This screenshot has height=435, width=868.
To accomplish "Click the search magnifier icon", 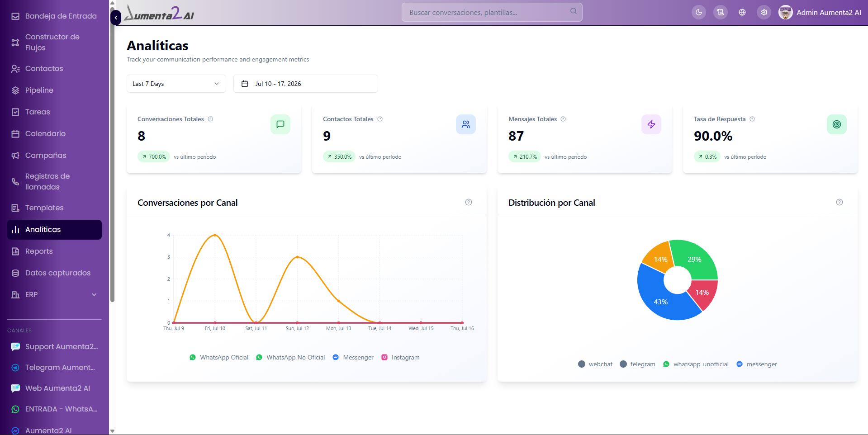I will coord(574,11).
